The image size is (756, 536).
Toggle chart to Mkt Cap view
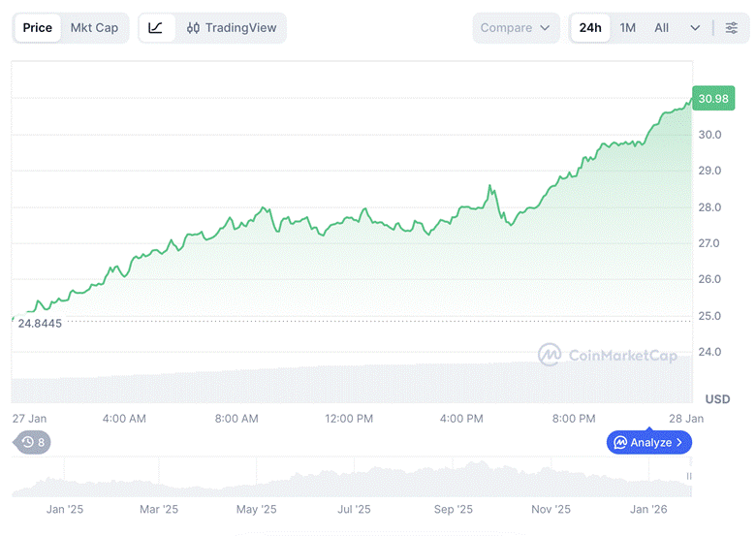(x=94, y=28)
